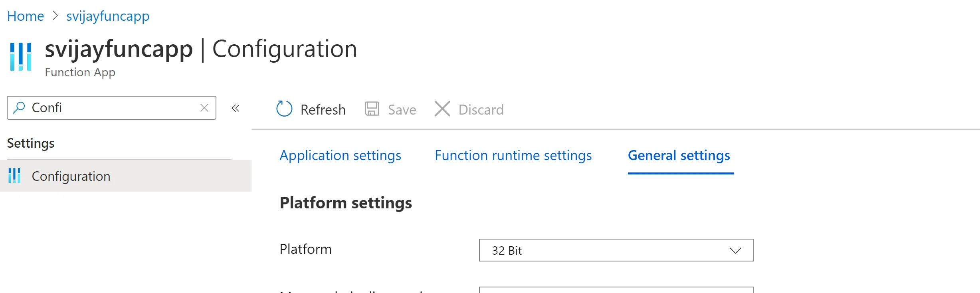Click the Discard X icon
The width and height of the screenshot is (980, 293).
[442, 109]
